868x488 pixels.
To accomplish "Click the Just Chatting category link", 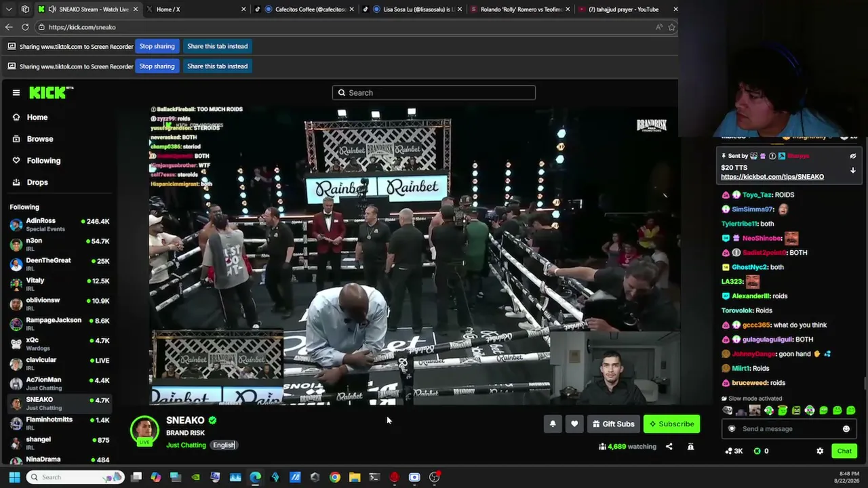I will (x=186, y=445).
